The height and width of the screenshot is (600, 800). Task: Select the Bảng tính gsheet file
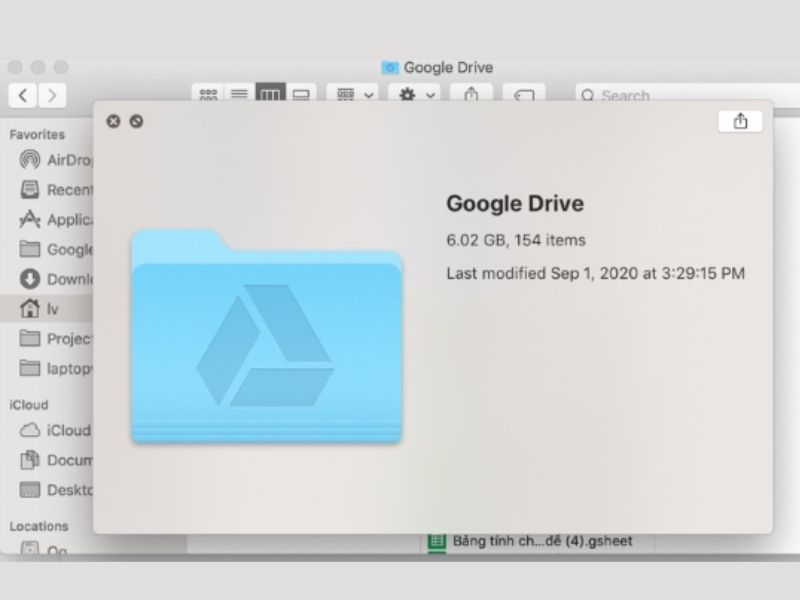(x=531, y=541)
